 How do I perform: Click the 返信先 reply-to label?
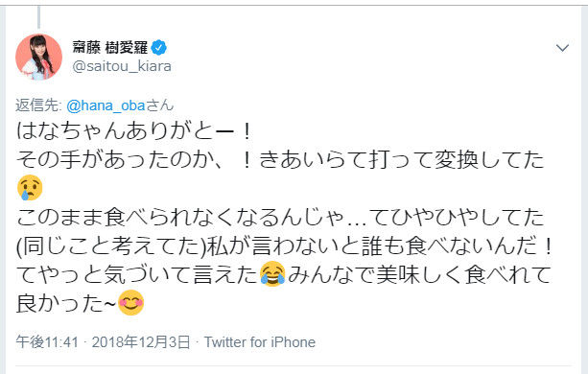click(38, 105)
